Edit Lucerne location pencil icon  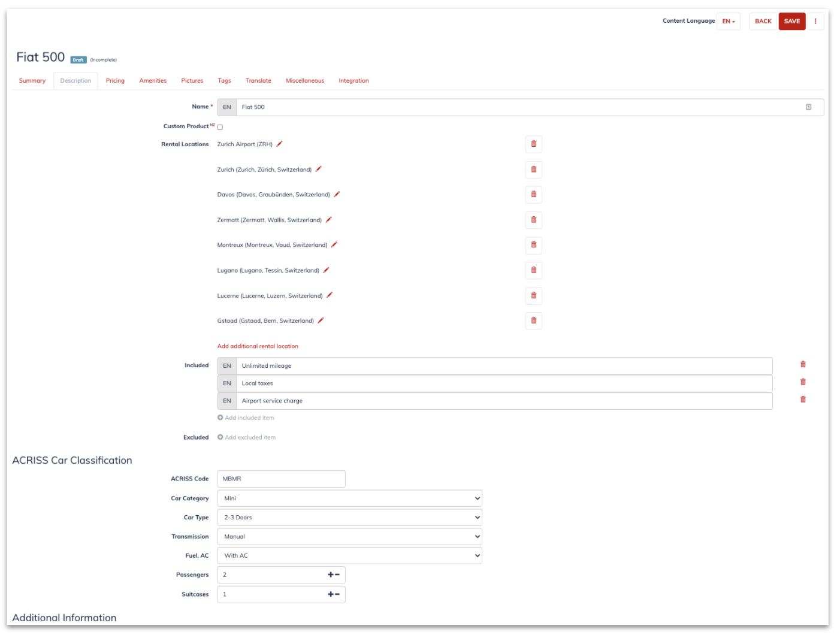pos(329,295)
